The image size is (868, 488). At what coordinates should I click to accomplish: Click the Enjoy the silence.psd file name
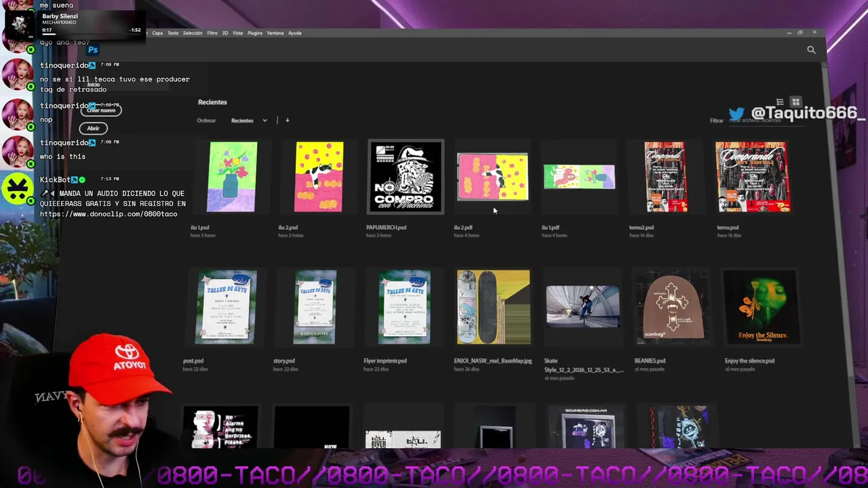tap(749, 361)
